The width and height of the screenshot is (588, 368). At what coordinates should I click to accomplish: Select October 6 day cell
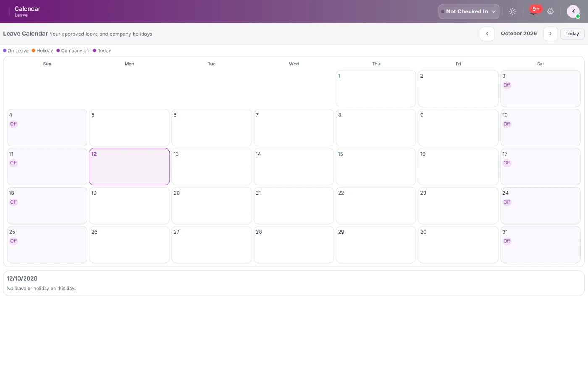point(212,127)
